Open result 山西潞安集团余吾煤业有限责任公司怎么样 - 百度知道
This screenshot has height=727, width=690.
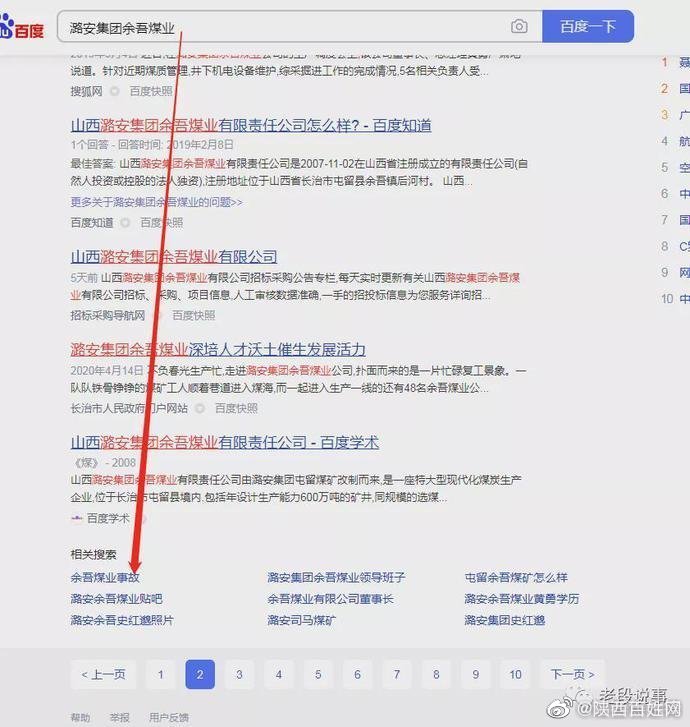(251, 125)
